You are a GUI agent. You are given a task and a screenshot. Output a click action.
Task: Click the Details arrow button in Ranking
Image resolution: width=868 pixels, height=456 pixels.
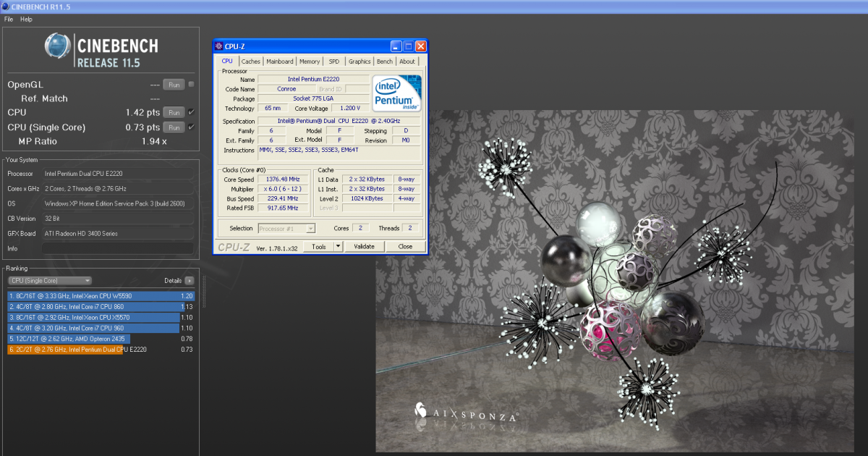pos(190,280)
